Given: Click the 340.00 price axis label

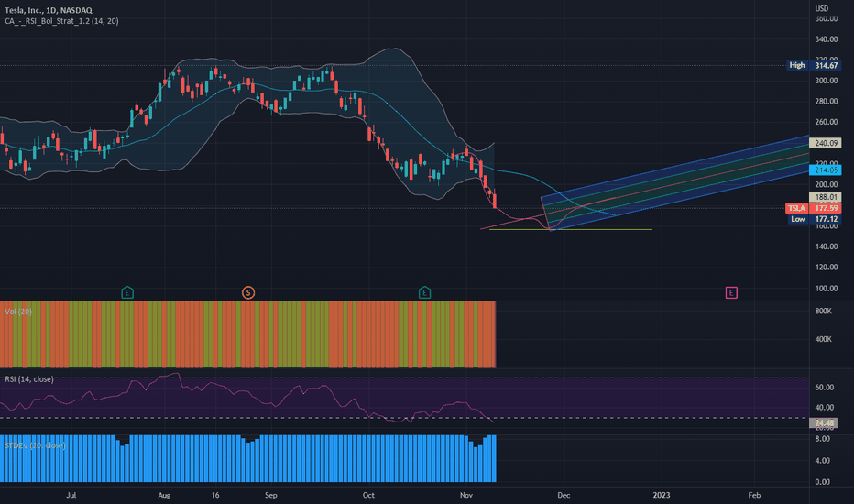Looking at the screenshot, I should pos(826,39).
